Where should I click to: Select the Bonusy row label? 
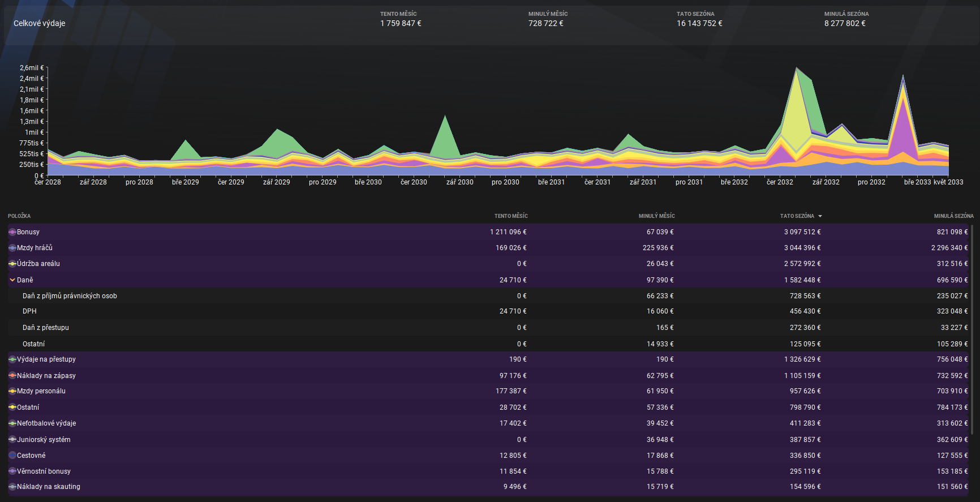[28, 232]
